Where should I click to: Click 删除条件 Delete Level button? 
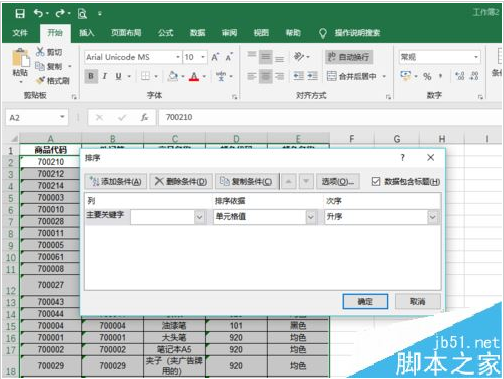[x=181, y=182]
